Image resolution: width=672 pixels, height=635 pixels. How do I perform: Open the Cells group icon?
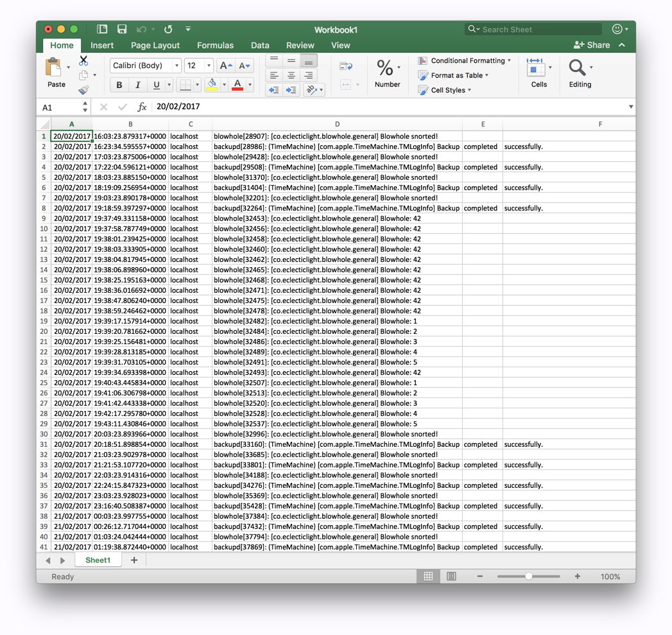point(535,68)
